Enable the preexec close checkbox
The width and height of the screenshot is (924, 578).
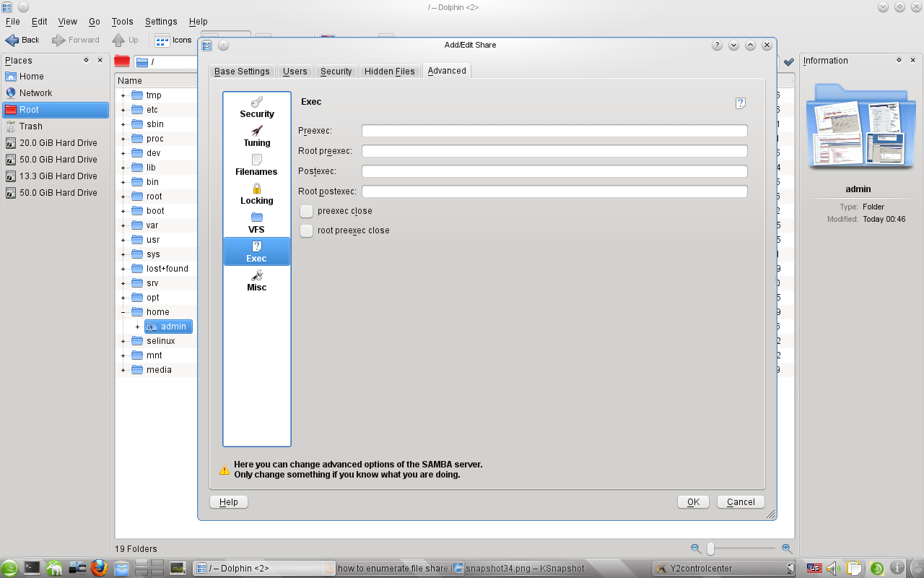[307, 211]
